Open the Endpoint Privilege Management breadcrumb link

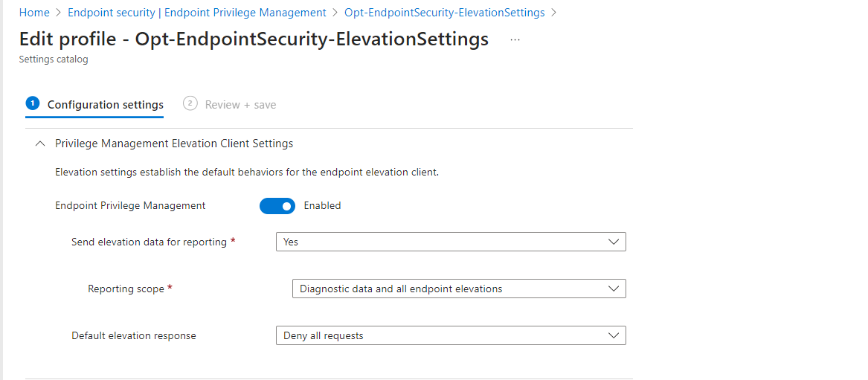click(196, 13)
